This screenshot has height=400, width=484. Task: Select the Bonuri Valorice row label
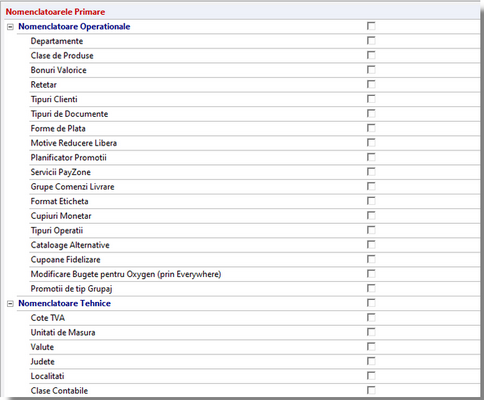point(58,70)
